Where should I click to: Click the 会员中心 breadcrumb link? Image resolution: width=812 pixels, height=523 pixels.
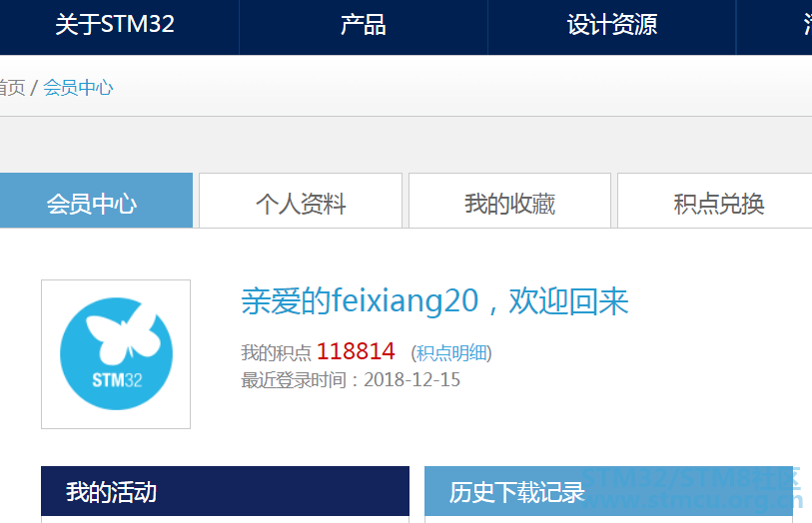(78, 88)
